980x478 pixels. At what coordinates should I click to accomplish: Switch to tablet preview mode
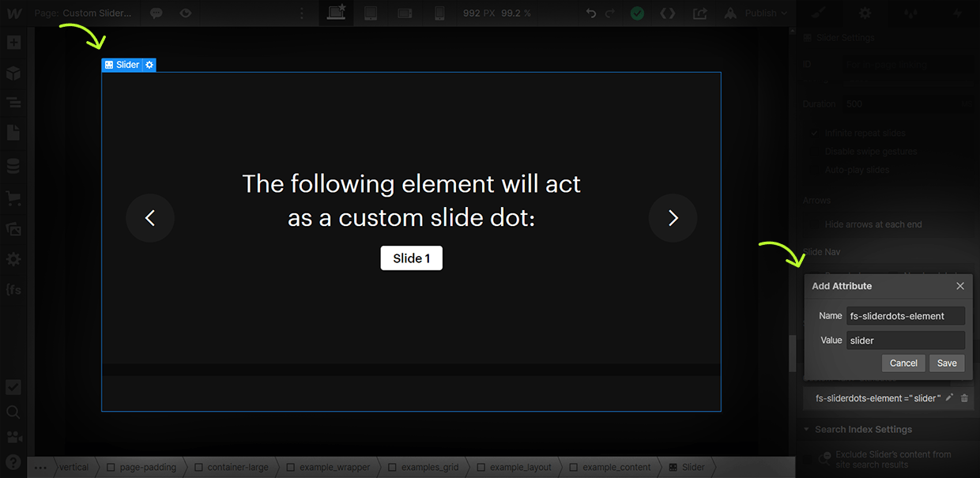[371, 13]
